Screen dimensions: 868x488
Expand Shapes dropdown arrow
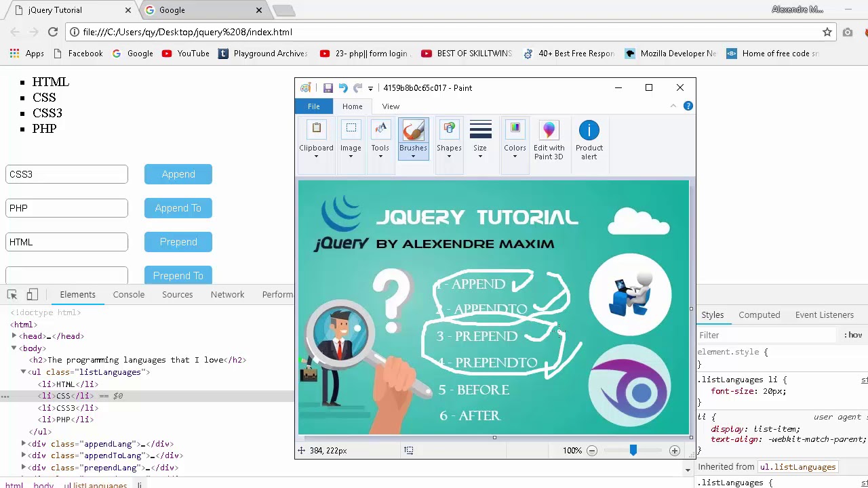[x=449, y=157]
